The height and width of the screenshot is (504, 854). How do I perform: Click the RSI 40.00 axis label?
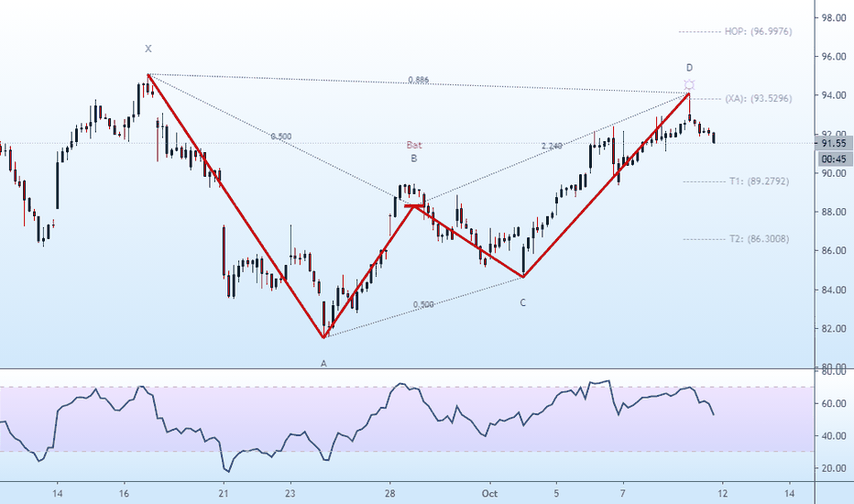coord(834,436)
